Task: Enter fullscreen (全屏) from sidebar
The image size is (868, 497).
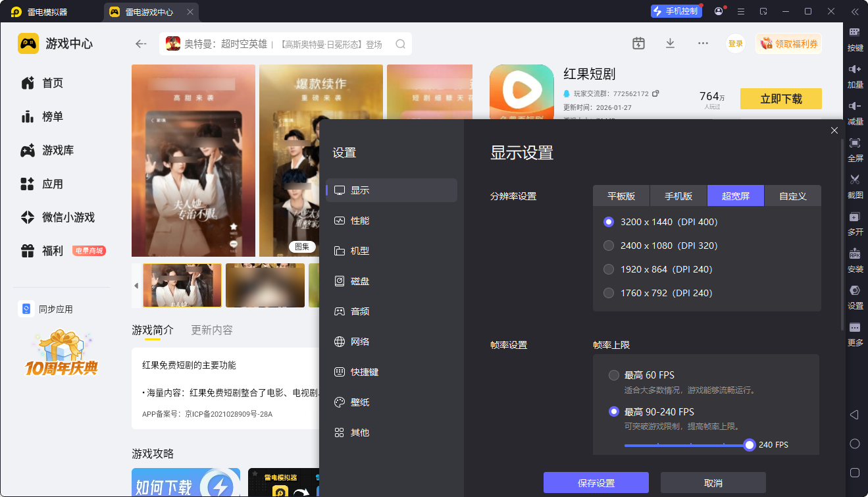Action: [x=855, y=144]
